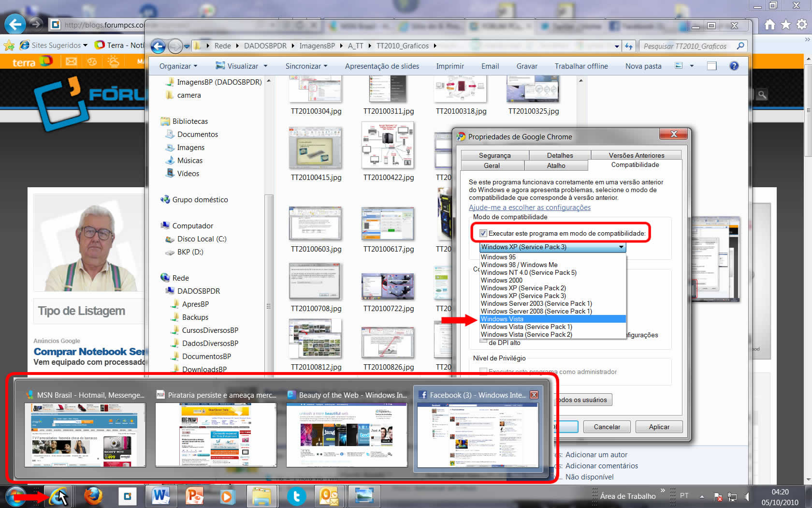This screenshot has height=508, width=812.
Task: Click the network icon in system tray
Action: pyautogui.click(x=732, y=496)
